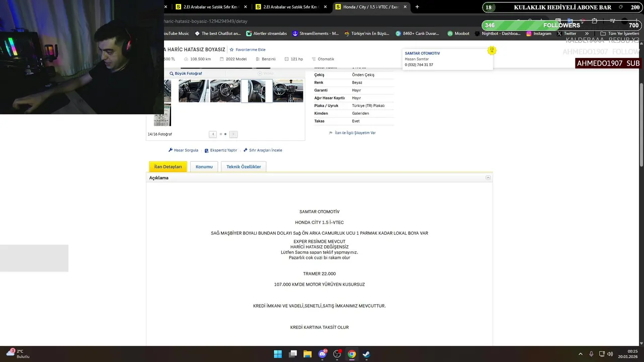The image size is (644, 362).
Task: Click the microphone tray icon
Action: pyautogui.click(x=591, y=354)
